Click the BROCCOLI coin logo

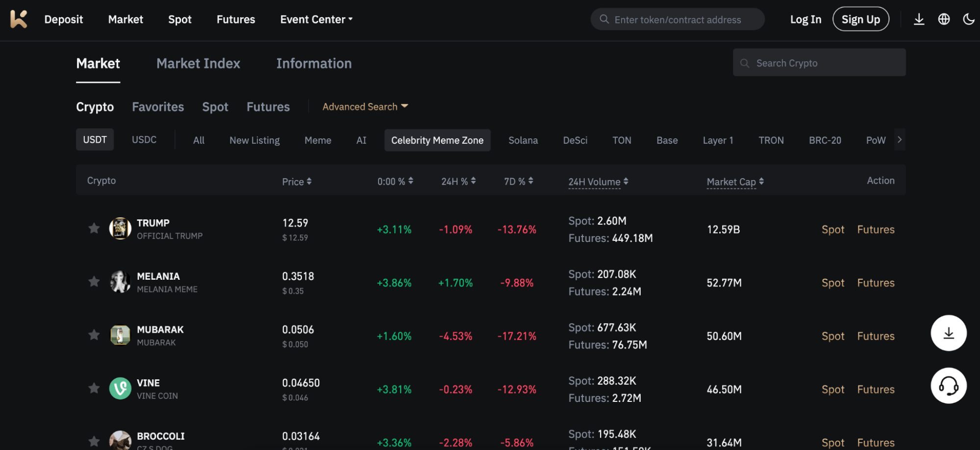click(x=120, y=441)
